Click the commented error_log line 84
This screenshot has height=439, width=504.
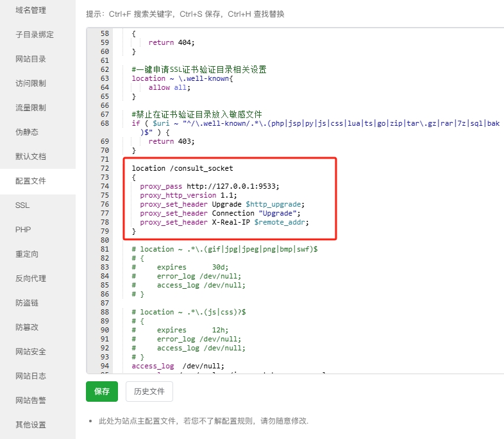point(187,276)
